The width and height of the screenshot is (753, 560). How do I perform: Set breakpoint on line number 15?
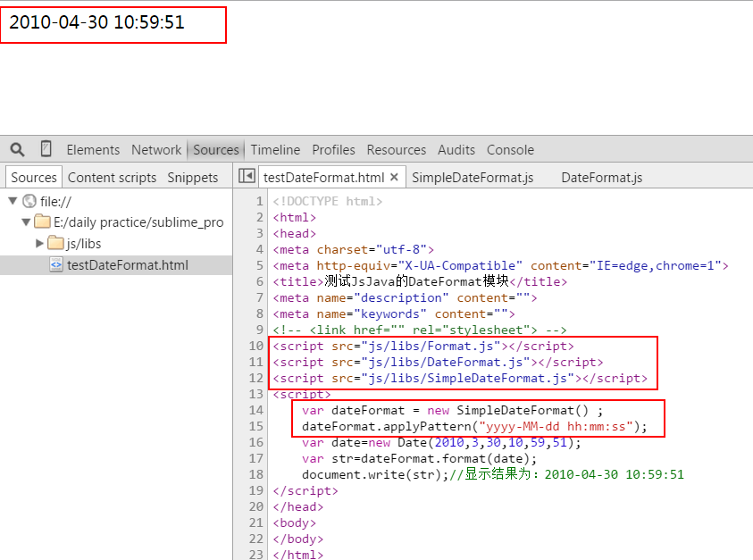[256, 426]
